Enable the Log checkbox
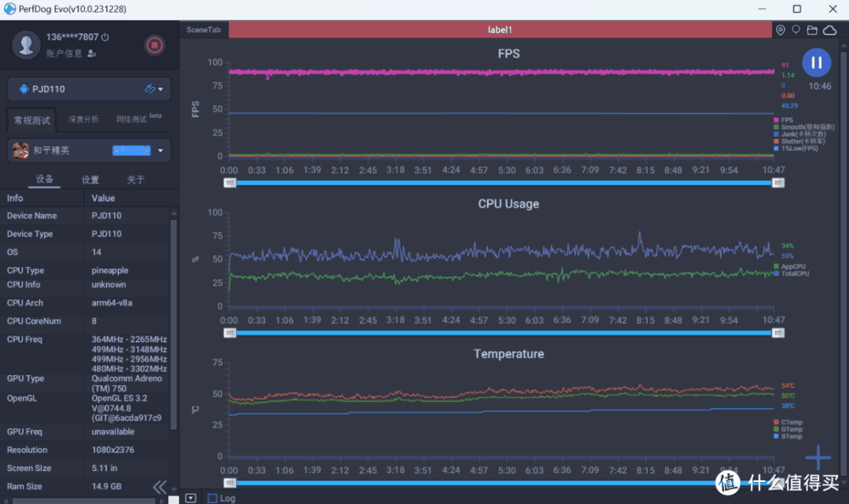 pyautogui.click(x=212, y=498)
